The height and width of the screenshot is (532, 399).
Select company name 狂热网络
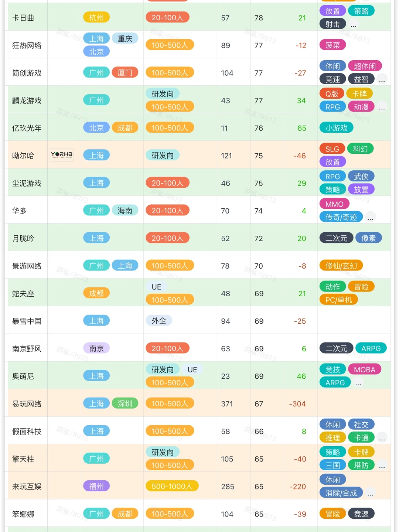[x=27, y=45]
